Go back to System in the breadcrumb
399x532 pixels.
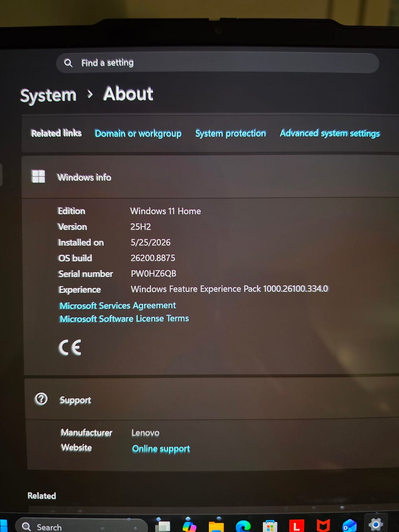[x=48, y=95]
